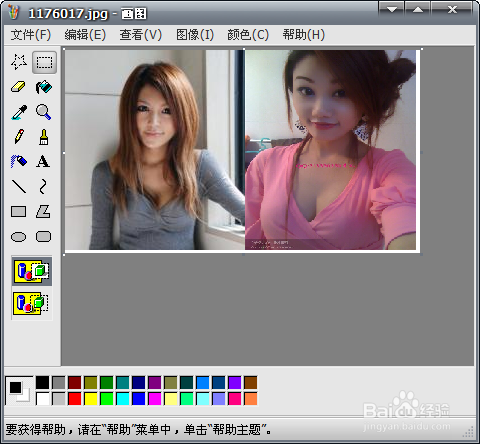The width and height of the screenshot is (480, 444).
Task: Choose the Ellipse shape tool
Action: (19, 237)
